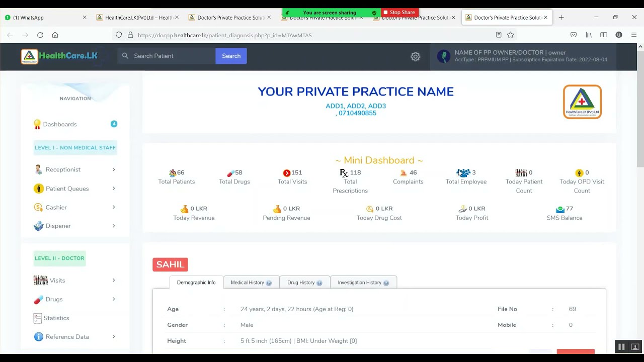This screenshot has height=362, width=644.
Task: Click the SMS Balance icon
Action: (x=560, y=209)
